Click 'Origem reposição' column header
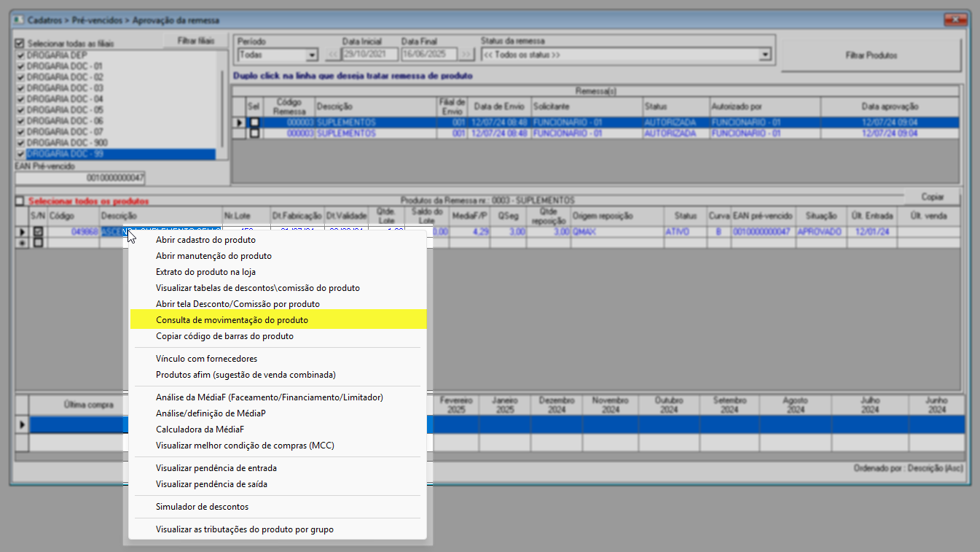The image size is (980, 552). (616, 216)
